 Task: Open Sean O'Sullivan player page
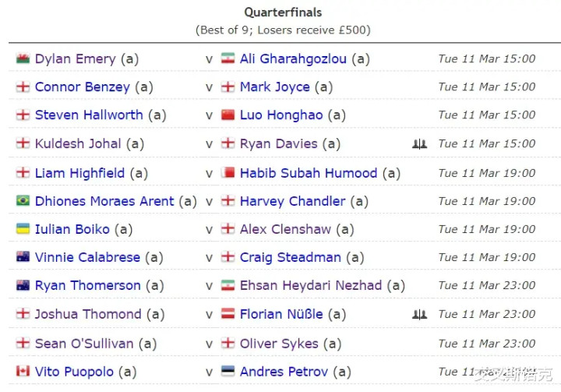point(84,344)
